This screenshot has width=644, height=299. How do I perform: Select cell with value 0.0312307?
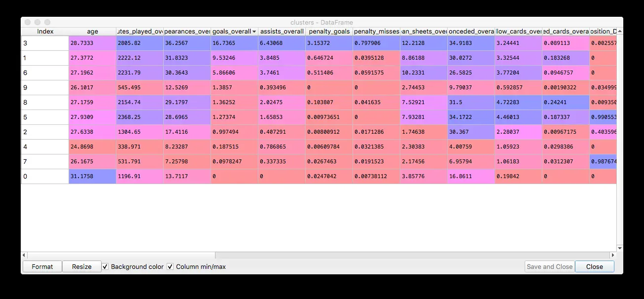[566, 161]
